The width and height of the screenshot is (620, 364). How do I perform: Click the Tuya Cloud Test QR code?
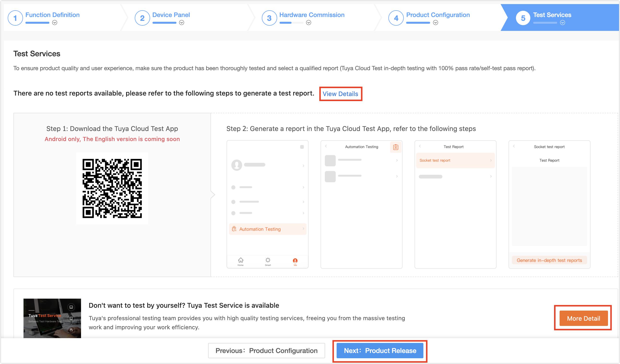coord(112,188)
